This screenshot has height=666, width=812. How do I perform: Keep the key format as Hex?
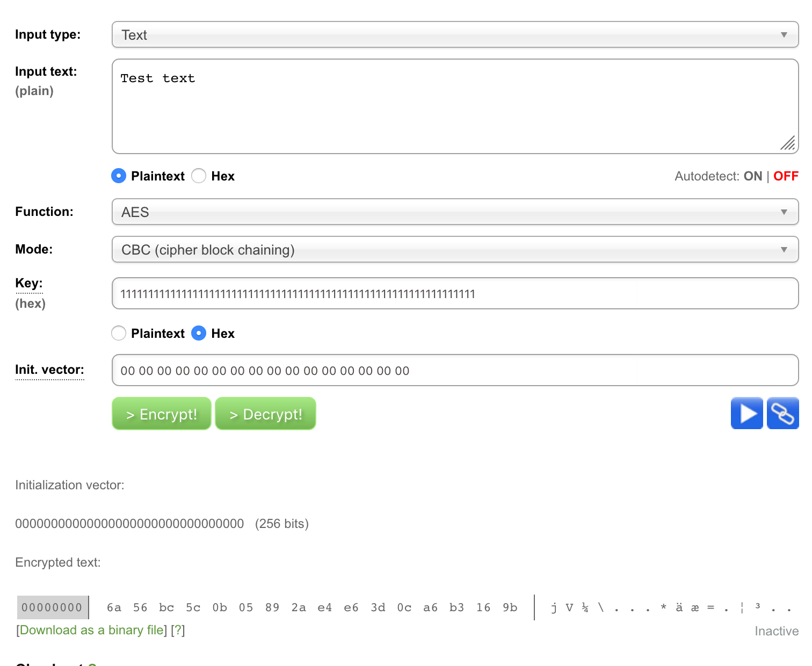pos(199,333)
